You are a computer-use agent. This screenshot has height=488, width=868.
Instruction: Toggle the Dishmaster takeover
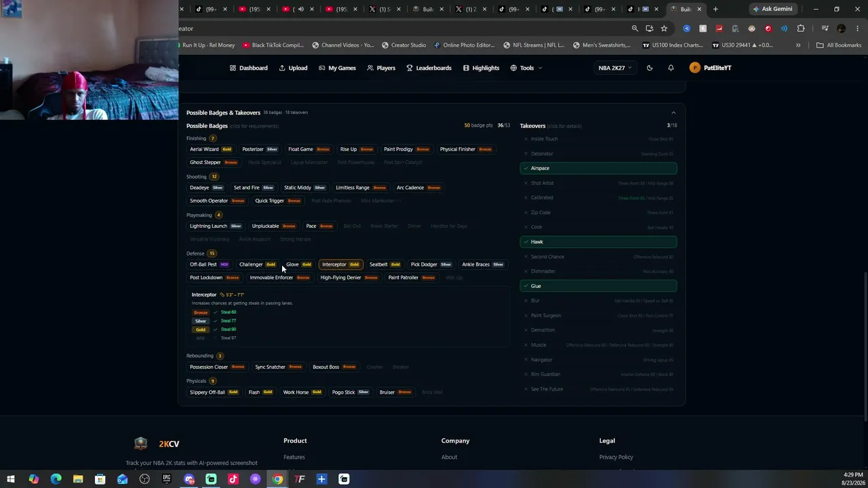598,271
